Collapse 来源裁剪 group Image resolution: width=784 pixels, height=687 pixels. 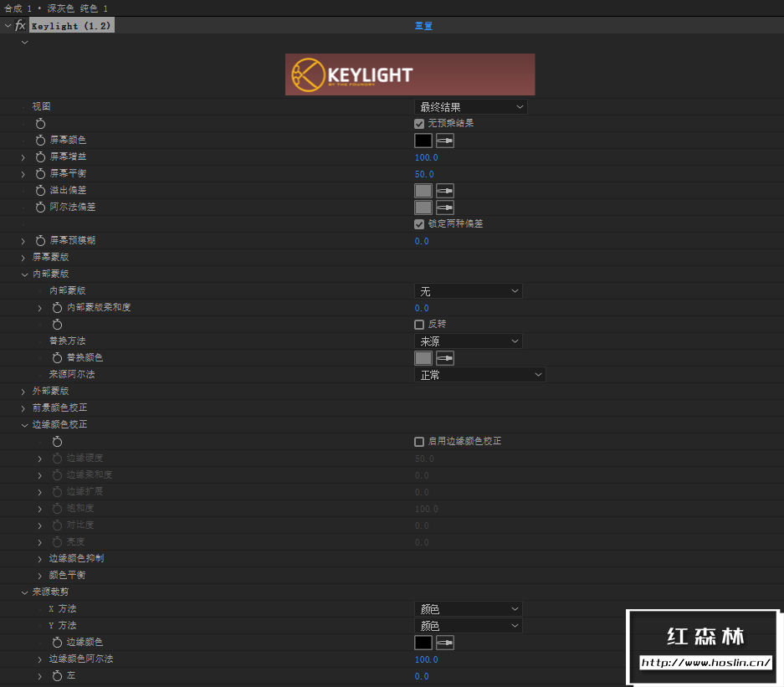click(x=24, y=592)
